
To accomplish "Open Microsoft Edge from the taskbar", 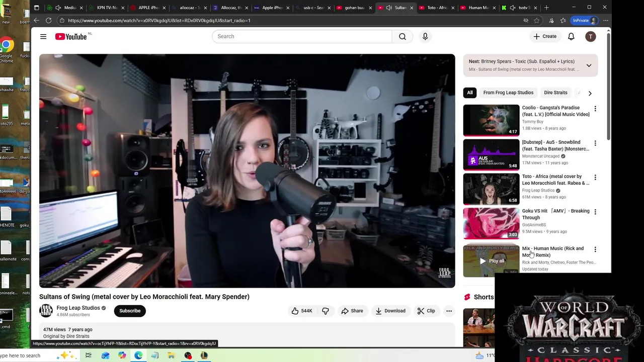I will pos(138,355).
